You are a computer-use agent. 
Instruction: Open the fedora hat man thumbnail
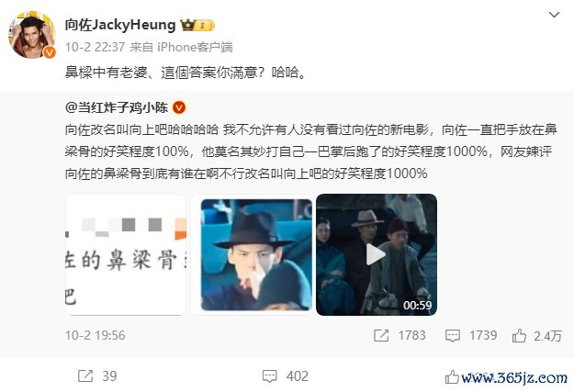(x=252, y=254)
